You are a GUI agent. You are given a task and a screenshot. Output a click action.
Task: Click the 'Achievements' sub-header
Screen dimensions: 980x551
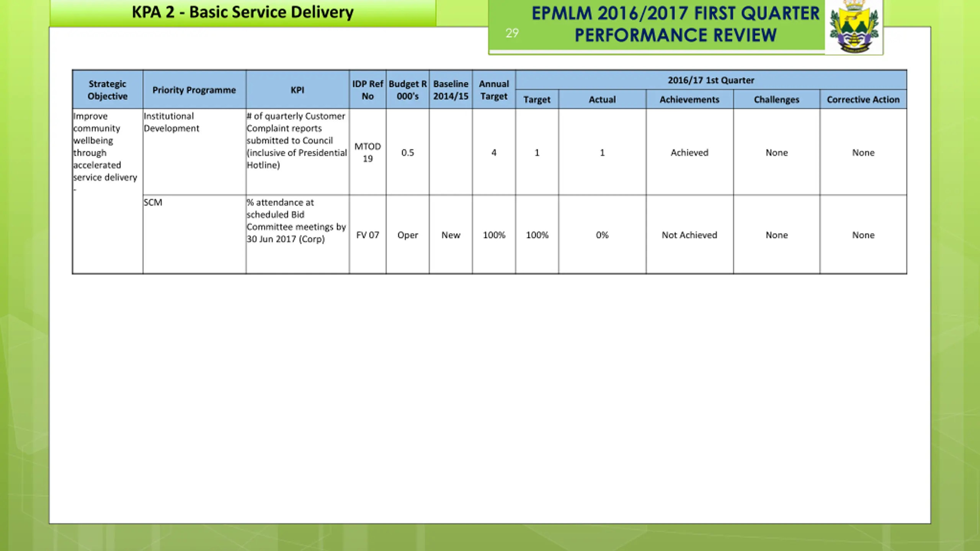point(689,99)
